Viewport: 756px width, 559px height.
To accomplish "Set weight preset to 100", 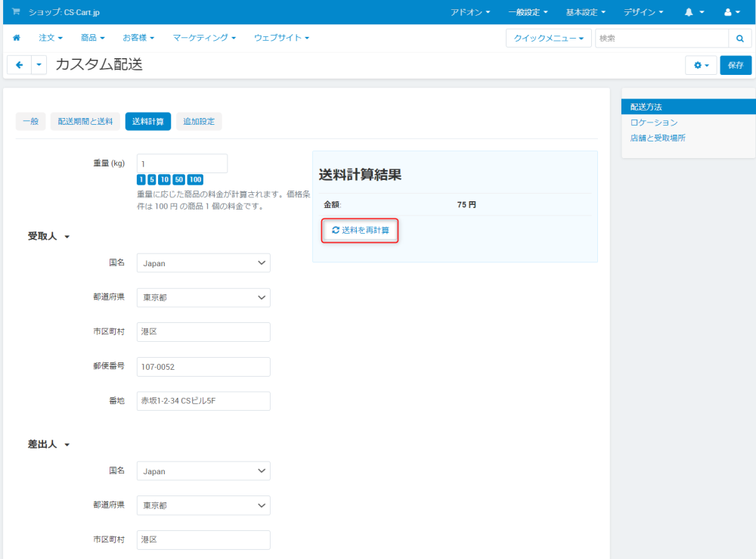I will coord(195,179).
